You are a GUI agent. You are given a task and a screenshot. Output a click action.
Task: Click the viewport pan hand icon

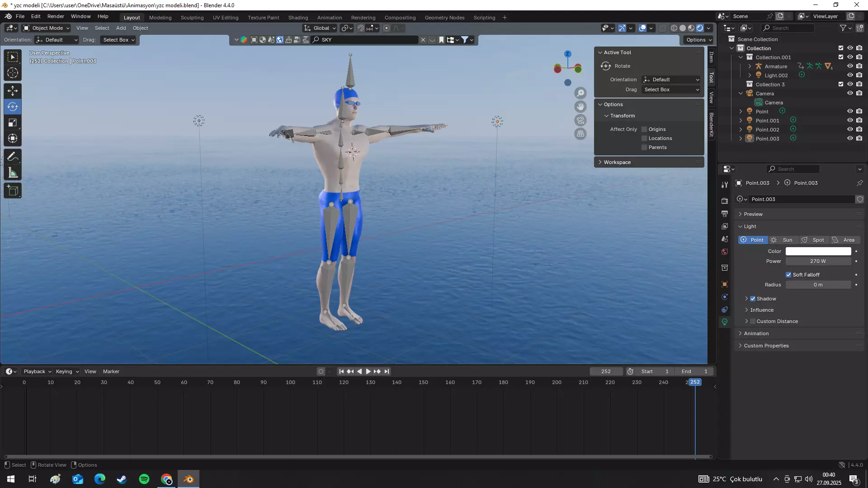click(x=580, y=107)
